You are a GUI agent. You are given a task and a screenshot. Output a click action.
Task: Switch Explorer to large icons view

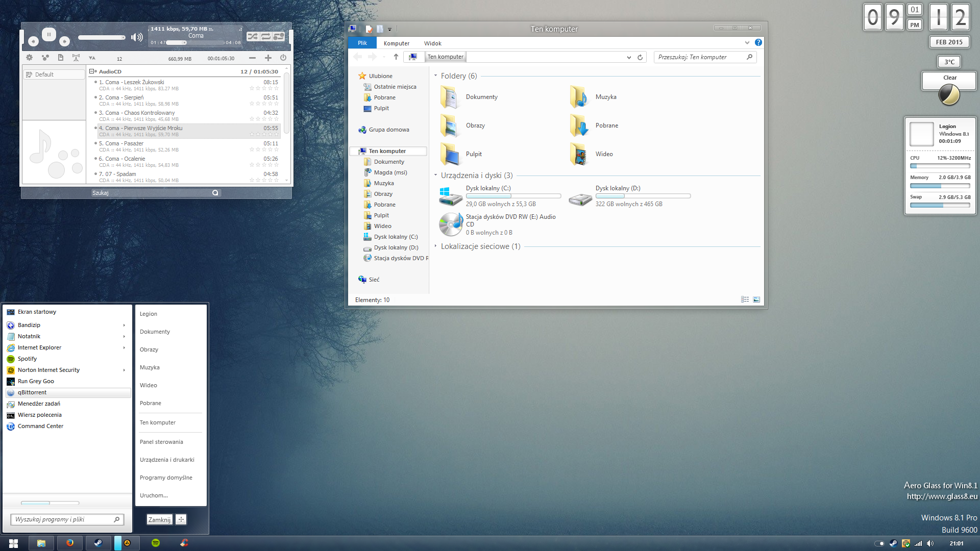click(x=756, y=300)
